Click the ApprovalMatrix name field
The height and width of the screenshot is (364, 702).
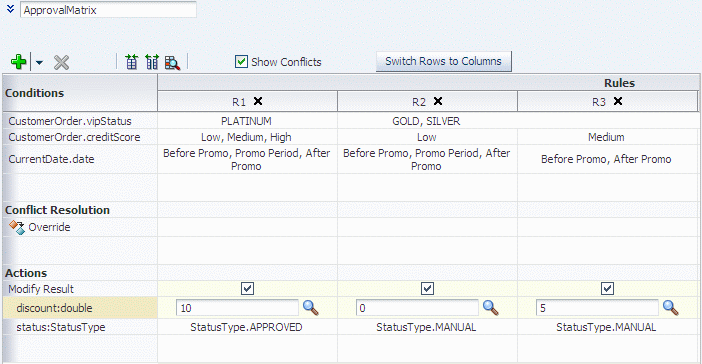[108, 10]
